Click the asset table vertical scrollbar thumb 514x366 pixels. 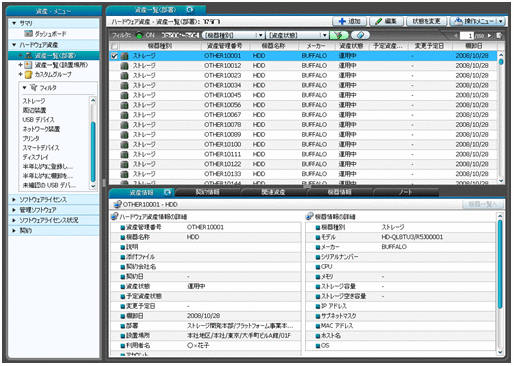(x=501, y=62)
